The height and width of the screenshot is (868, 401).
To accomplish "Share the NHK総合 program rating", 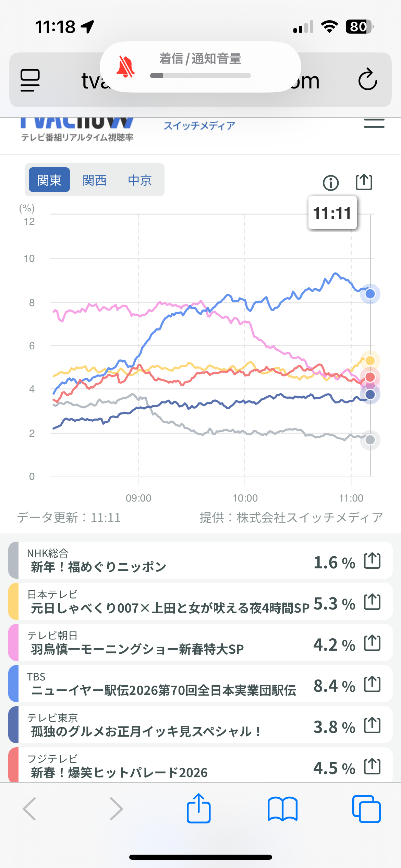I will tap(372, 561).
